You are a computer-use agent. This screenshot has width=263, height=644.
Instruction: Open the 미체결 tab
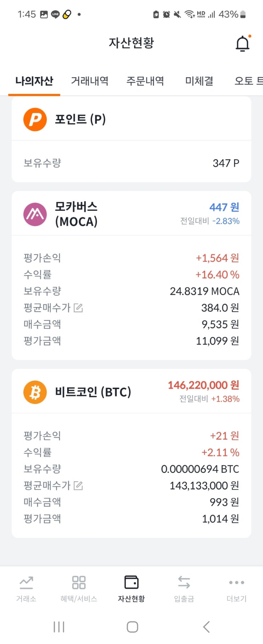click(199, 81)
